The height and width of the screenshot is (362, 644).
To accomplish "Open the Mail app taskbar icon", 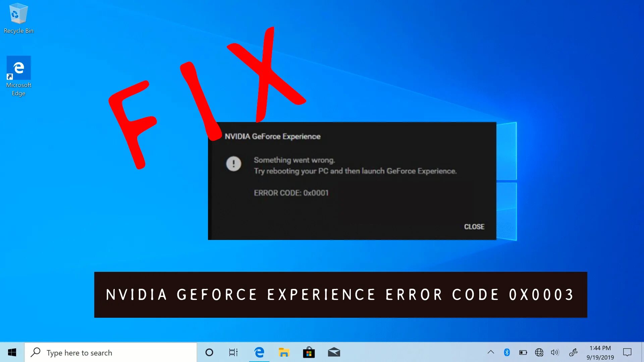I will [x=334, y=352].
